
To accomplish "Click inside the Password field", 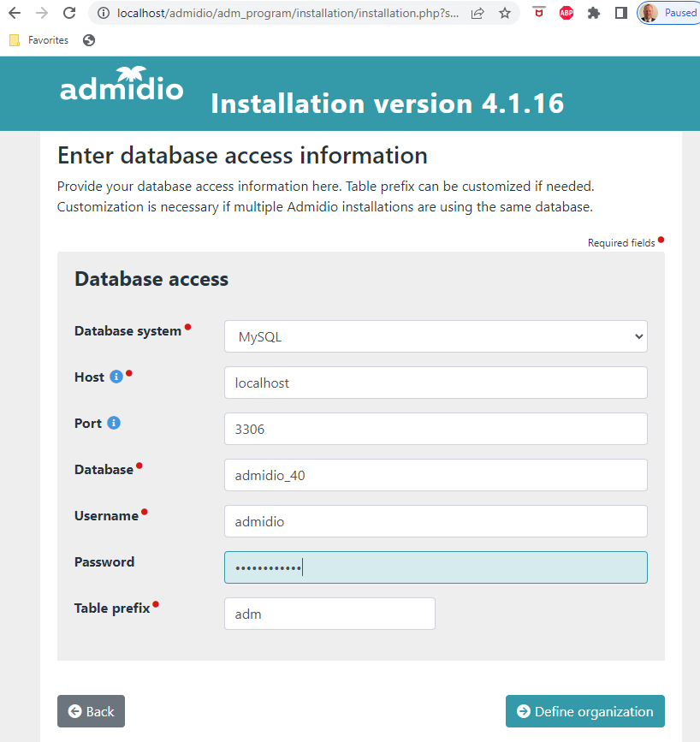I will [436, 567].
